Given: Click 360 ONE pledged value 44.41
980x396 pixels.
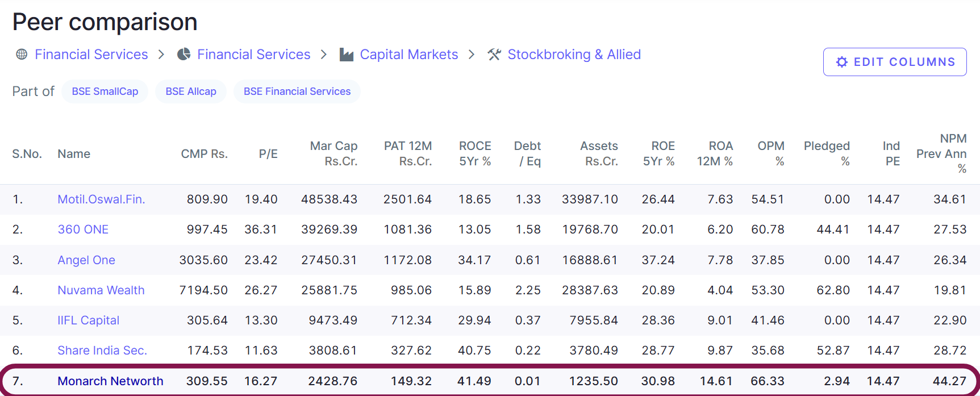Looking at the screenshot, I should pos(833,230).
